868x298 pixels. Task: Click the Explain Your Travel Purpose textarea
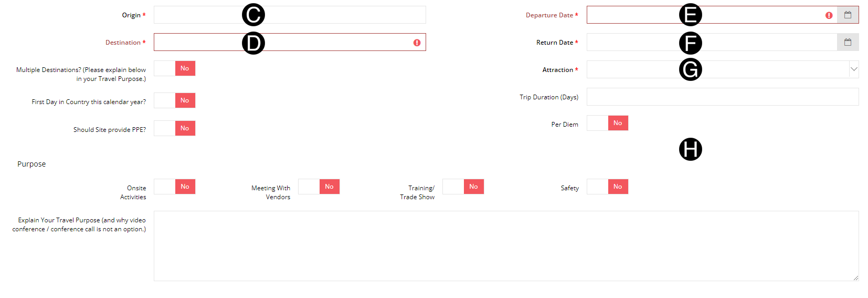click(x=506, y=246)
